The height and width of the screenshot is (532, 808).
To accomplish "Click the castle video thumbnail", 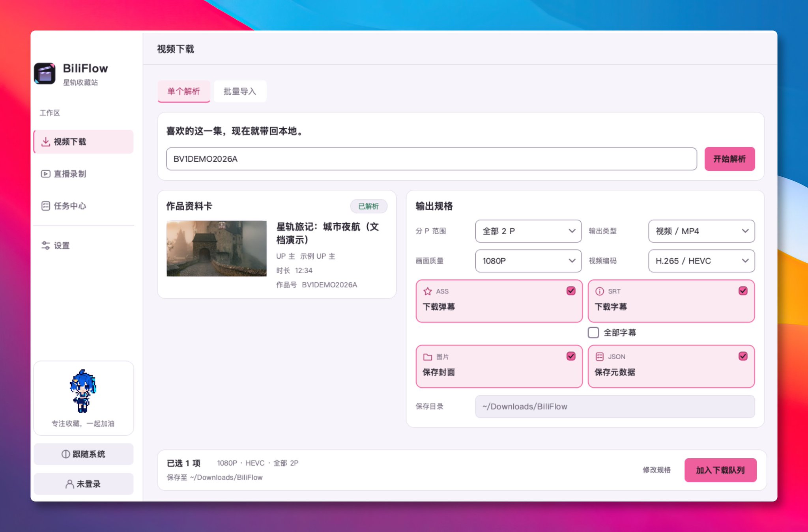I will [x=217, y=248].
